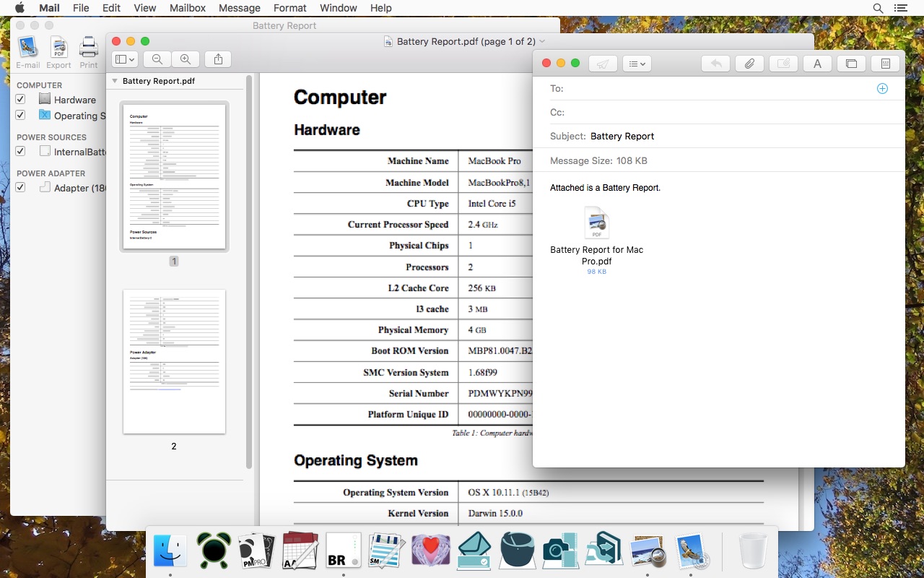Open the heart-shaped app in Dock
The image size is (924, 578).
coord(430,551)
